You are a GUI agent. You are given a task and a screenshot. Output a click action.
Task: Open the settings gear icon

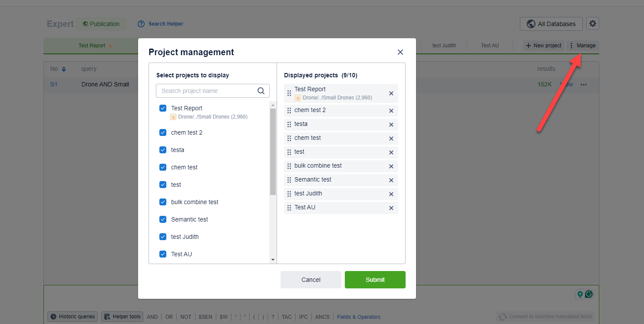(x=592, y=24)
